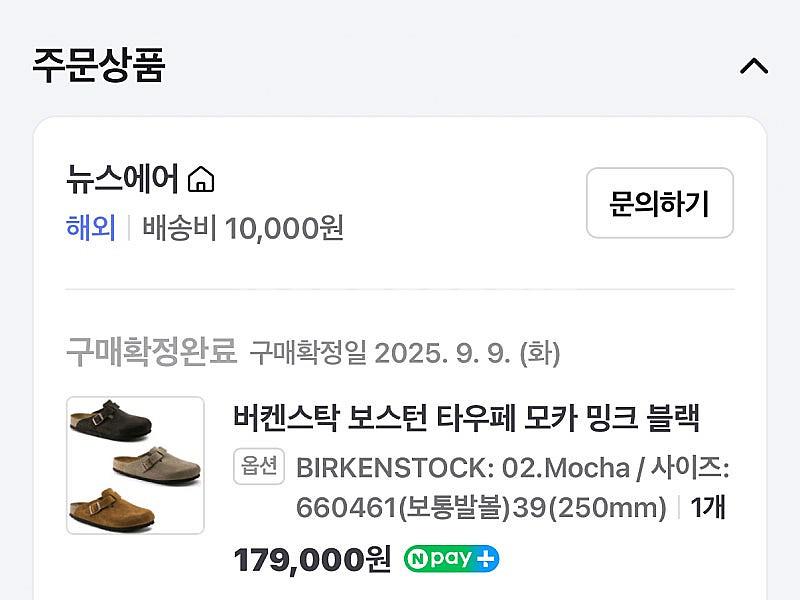Tap the 1개 quantity label
This screenshot has width=800, height=600.
point(707,507)
